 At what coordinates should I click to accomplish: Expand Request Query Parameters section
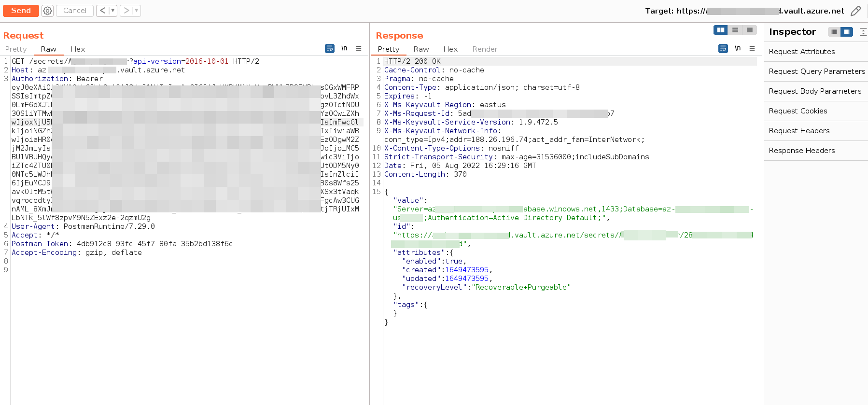(816, 71)
